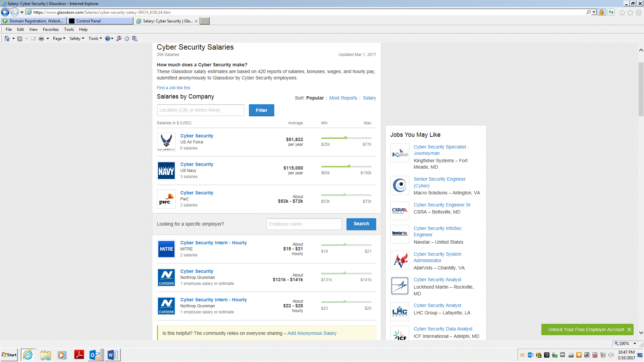Open Microsoft Word from the taskbar
The image size is (644, 362).
[113, 355]
